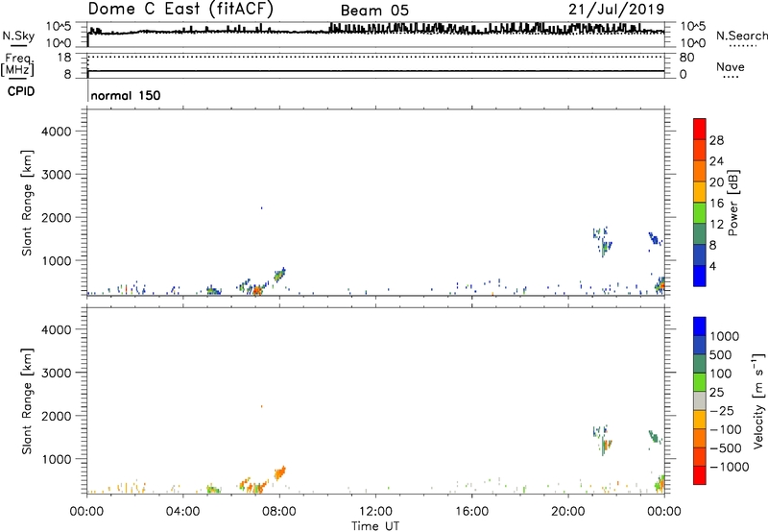Select the 'Beam 05' heading

(x=374, y=11)
